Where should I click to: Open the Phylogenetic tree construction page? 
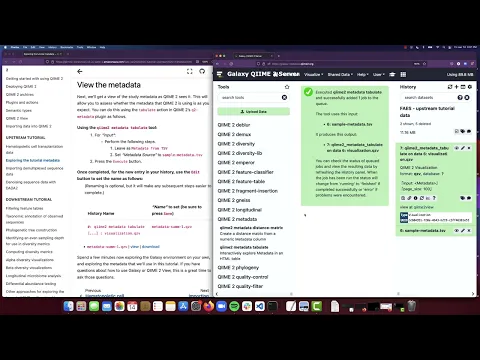31,230
